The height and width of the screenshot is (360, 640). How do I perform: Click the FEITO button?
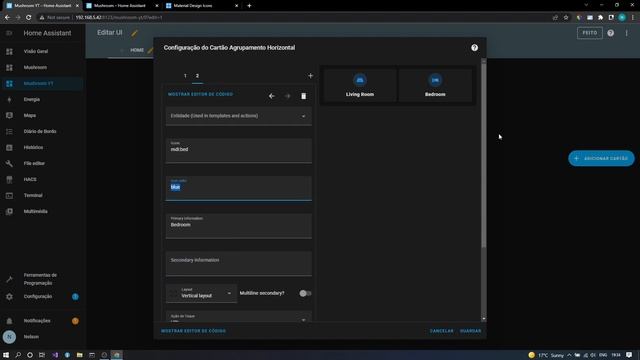tap(589, 33)
